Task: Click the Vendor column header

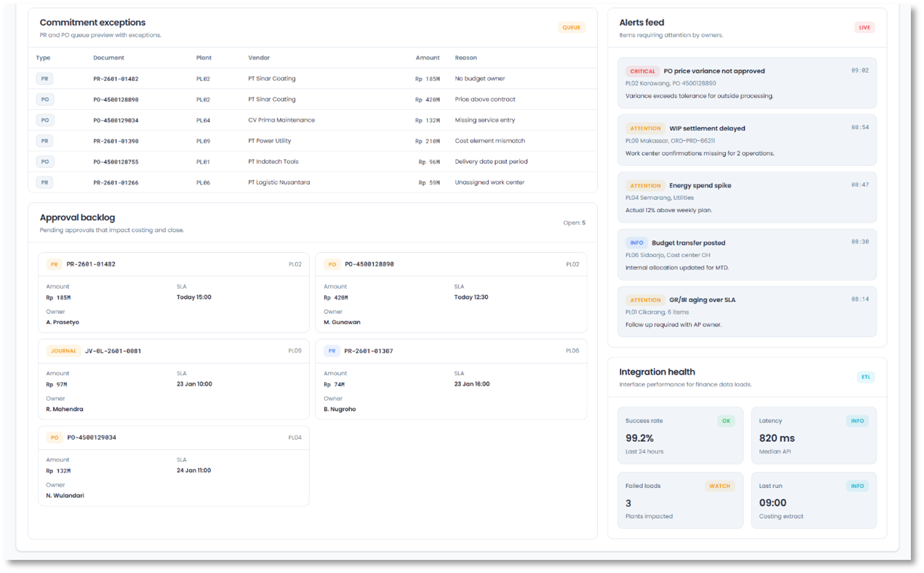Action: coord(259,58)
